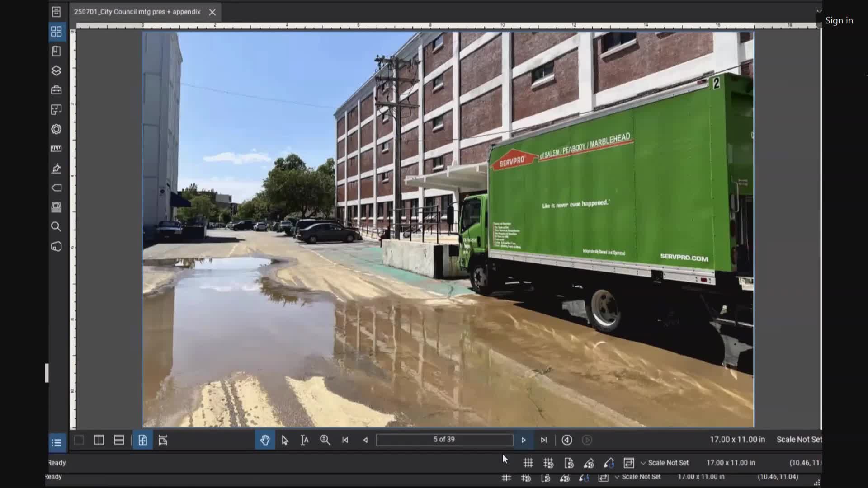This screenshot has width=868, height=488.
Task: Go to the previous page
Action: (365, 440)
